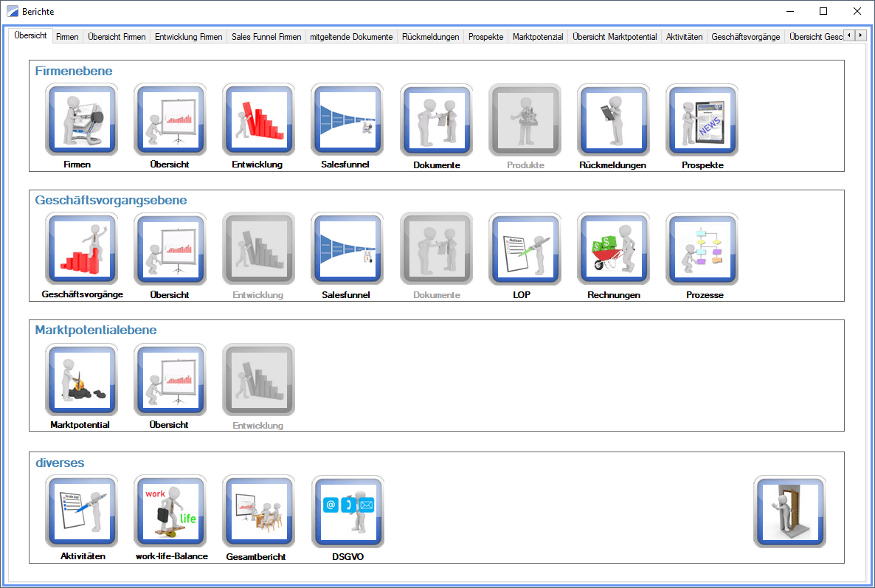Launch the work-life-Balance report

coord(170,511)
